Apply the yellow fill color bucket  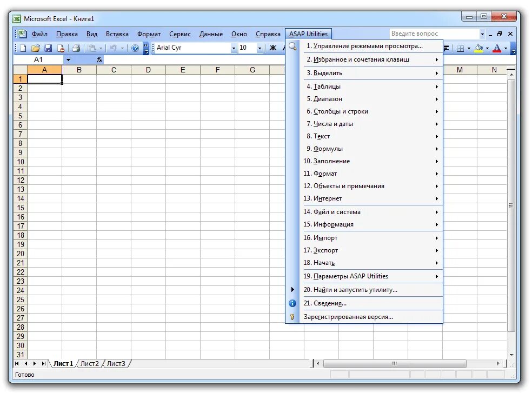[x=478, y=48]
